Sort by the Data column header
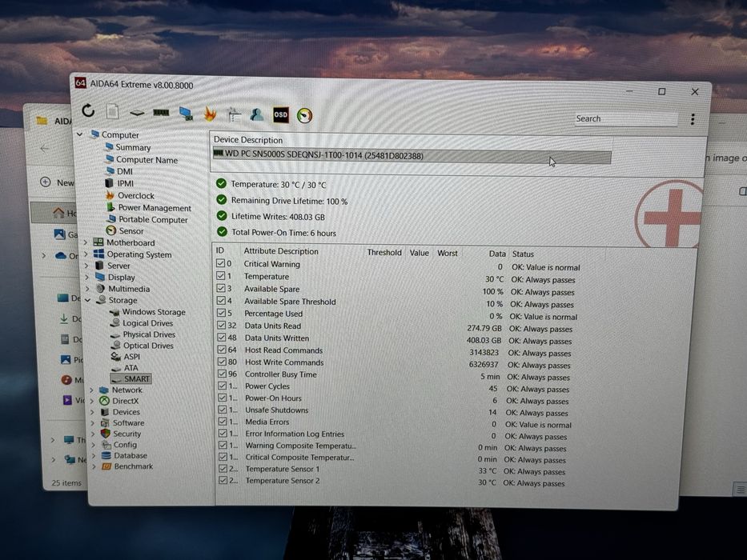This screenshot has height=560, width=747. coord(497,254)
